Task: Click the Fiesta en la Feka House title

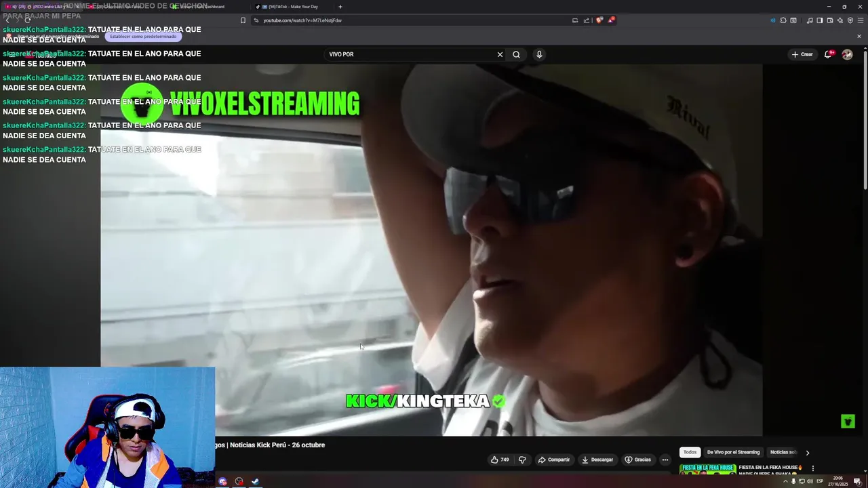Action: tap(770, 467)
